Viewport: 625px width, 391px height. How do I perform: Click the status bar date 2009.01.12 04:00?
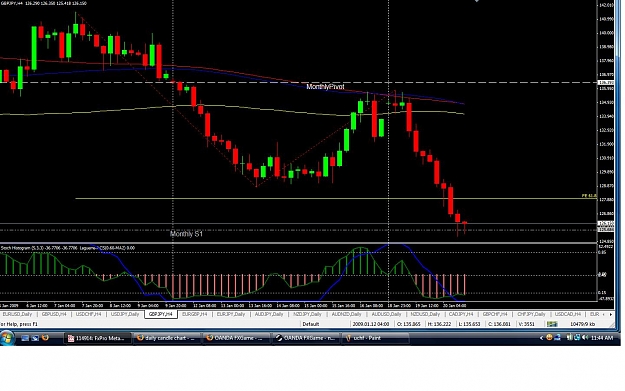click(371, 324)
